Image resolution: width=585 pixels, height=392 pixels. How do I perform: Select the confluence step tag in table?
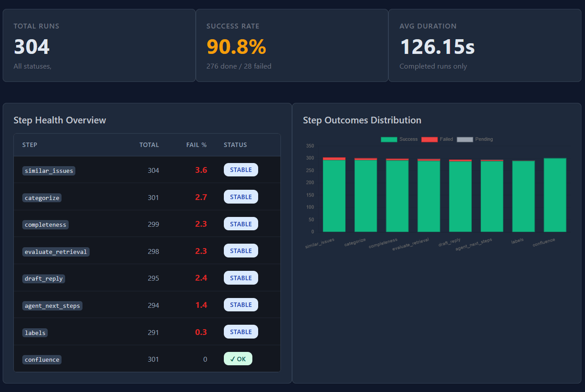click(x=42, y=359)
